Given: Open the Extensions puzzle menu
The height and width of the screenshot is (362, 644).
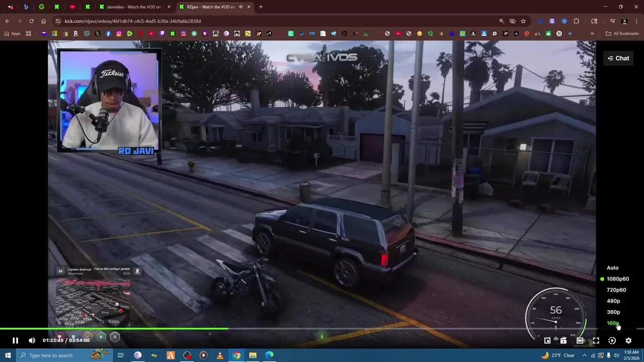Looking at the screenshot, I should [577, 21].
